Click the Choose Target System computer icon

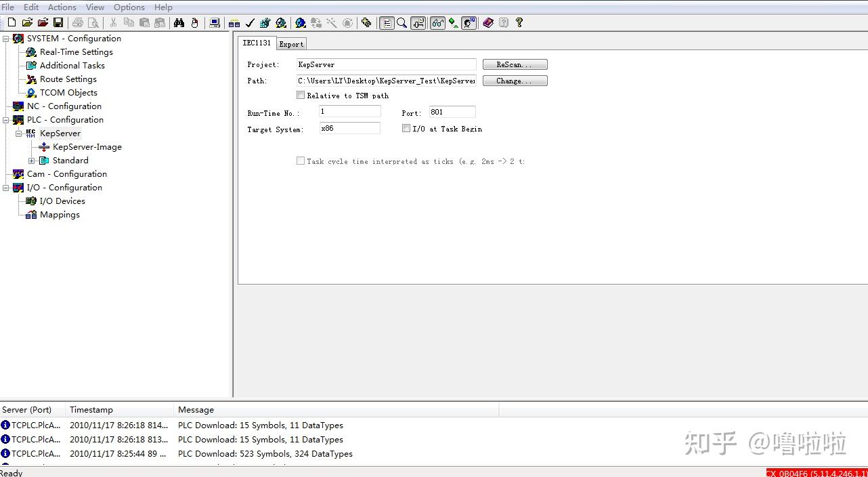coord(215,22)
